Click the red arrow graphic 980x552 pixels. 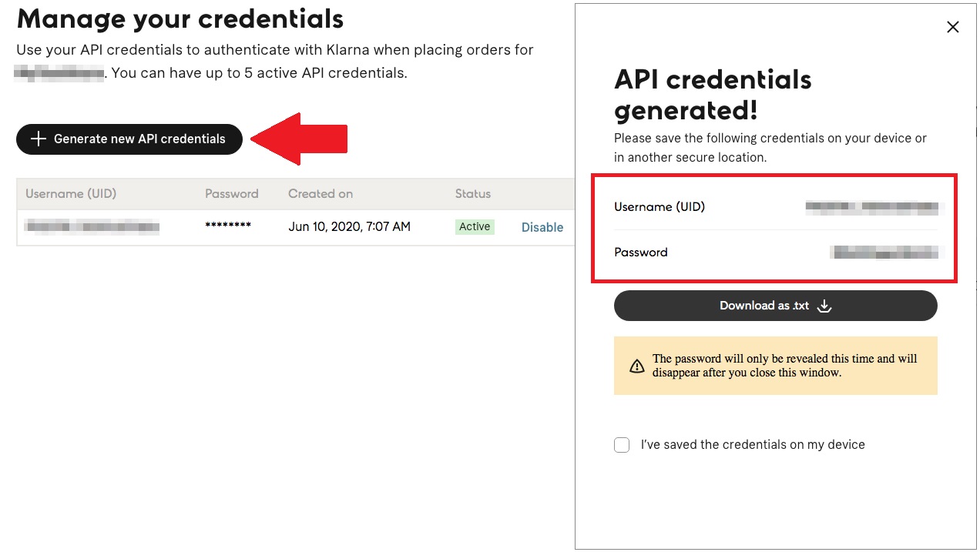click(299, 139)
